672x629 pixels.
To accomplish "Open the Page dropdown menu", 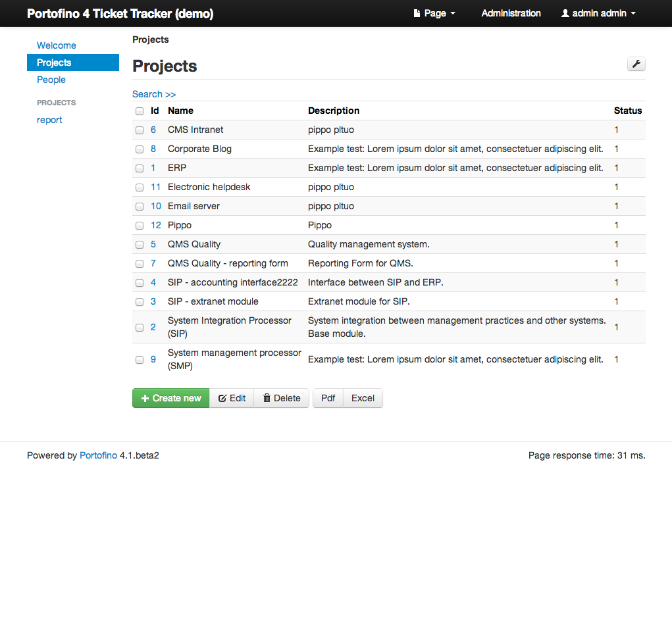I will coord(434,13).
